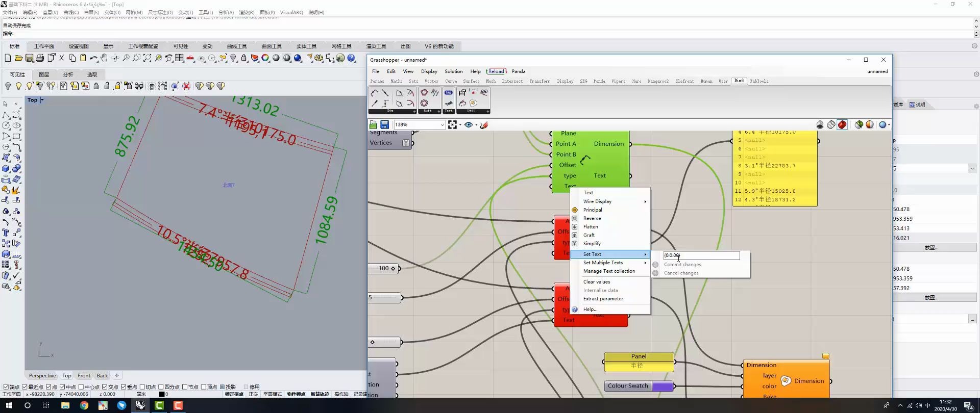Choose Graft from the context menu
The height and width of the screenshot is (413, 980).
point(589,235)
